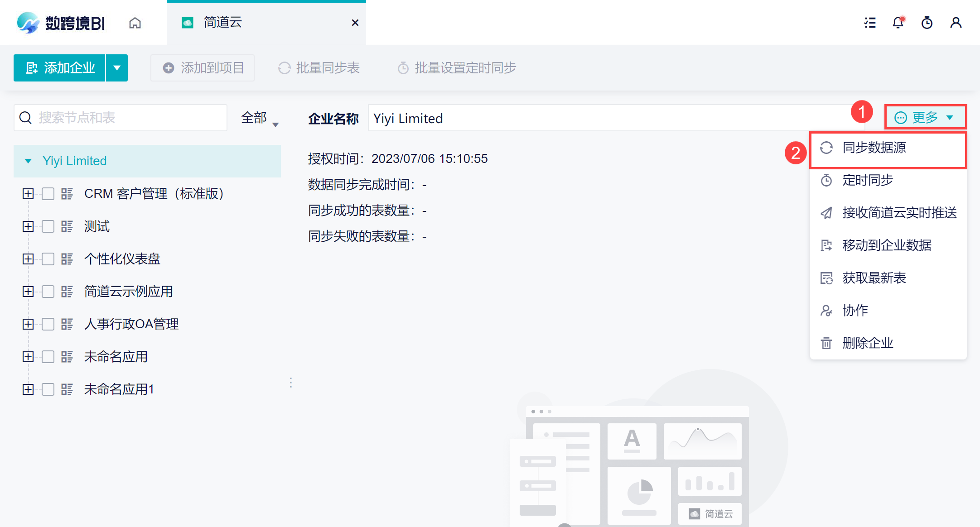The height and width of the screenshot is (527, 980).
Task: Click the home icon in header
Action: tap(135, 23)
